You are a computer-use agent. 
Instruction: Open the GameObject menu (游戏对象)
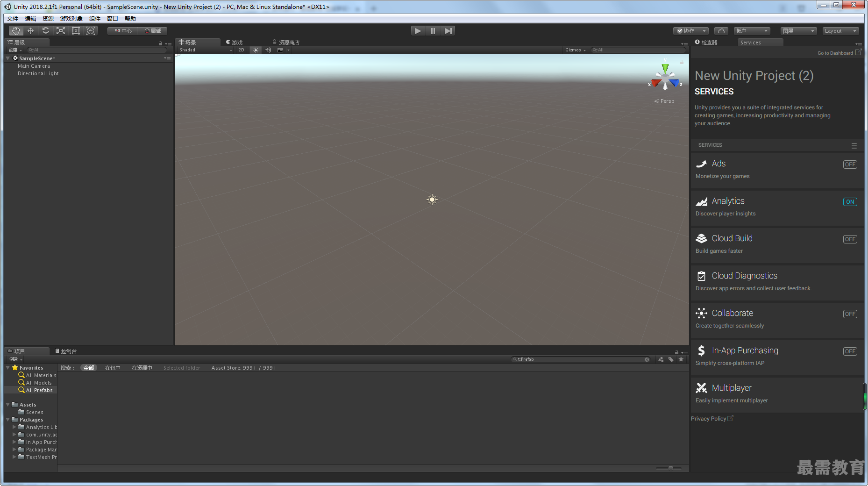[71, 19]
